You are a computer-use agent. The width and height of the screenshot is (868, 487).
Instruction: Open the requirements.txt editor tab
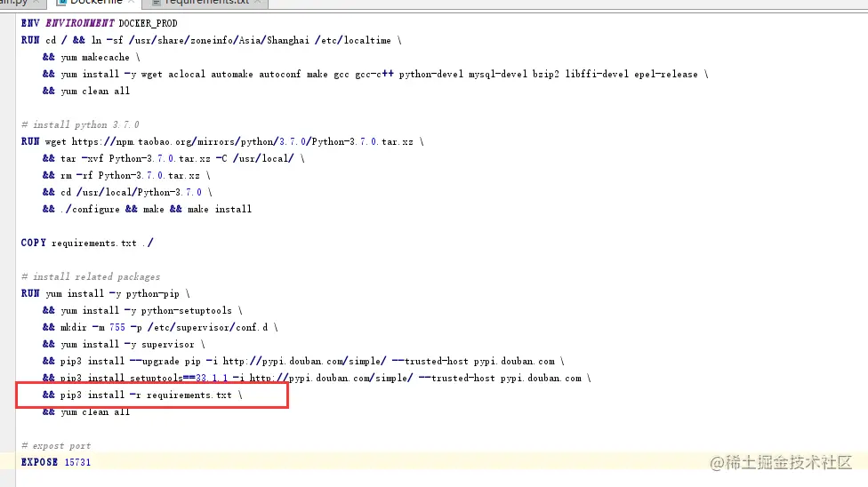pyautogui.click(x=205, y=2)
